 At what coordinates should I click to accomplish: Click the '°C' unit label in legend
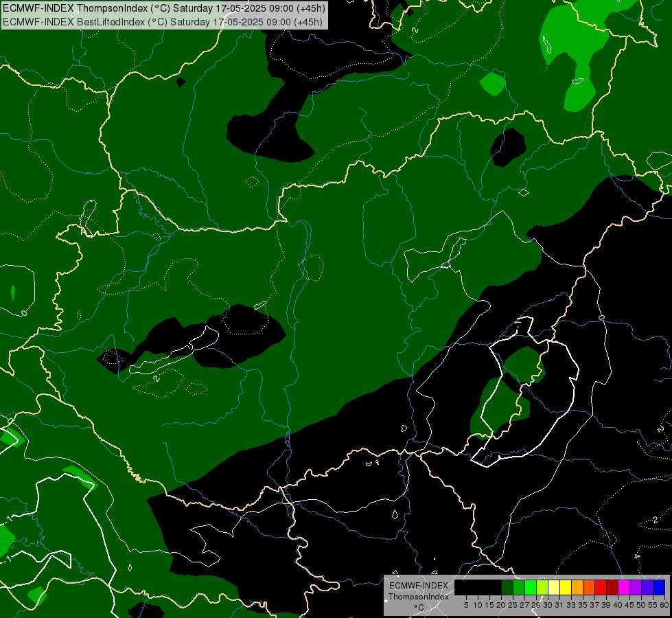(419, 607)
